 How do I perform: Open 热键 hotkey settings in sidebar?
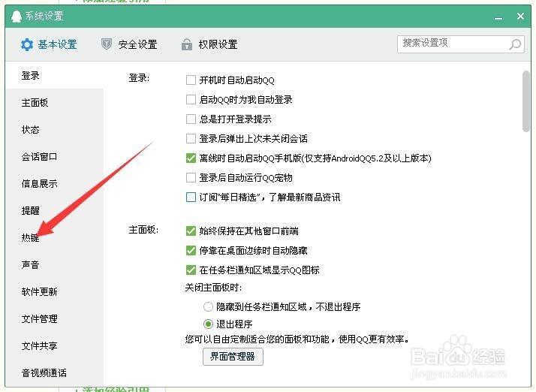point(31,238)
